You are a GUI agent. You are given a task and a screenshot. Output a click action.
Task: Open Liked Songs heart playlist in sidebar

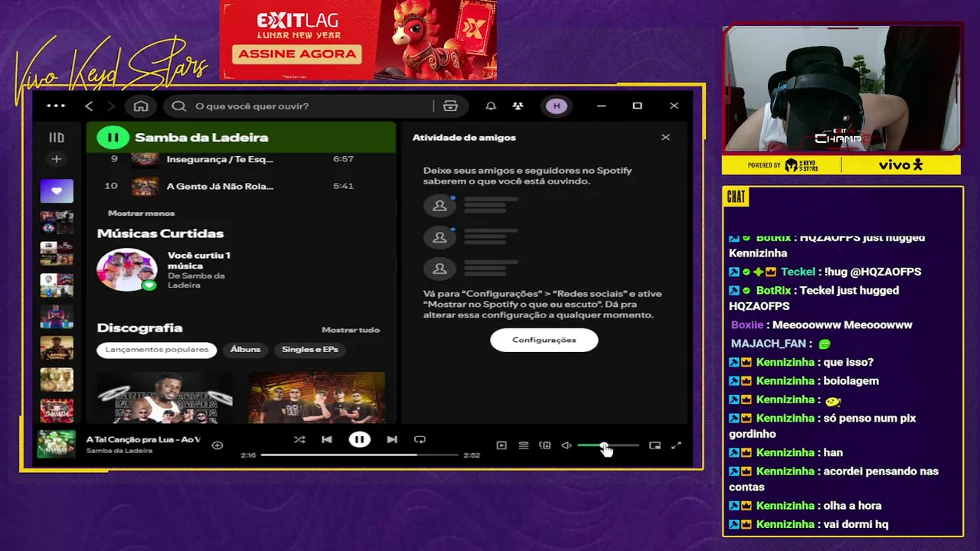click(x=57, y=191)
